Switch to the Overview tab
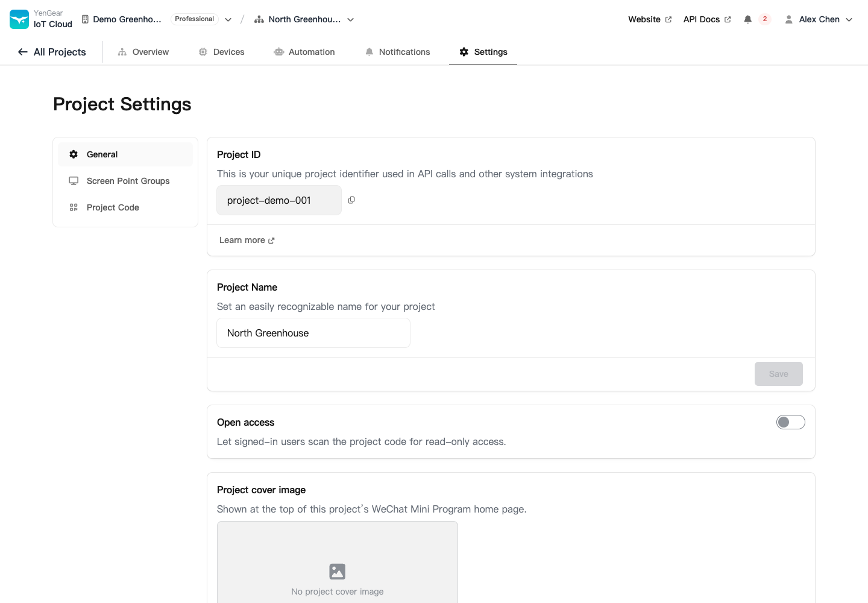This screenshot has height=603, width=868. click(143, 52)
